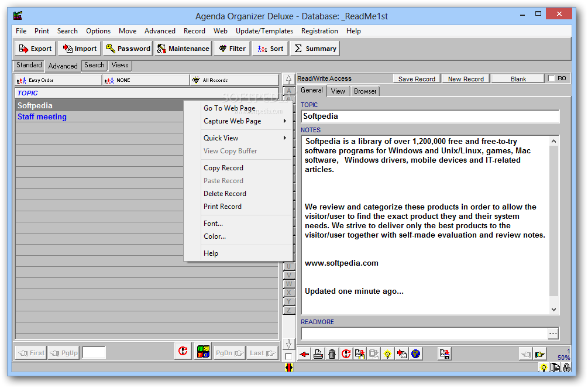Click the up arrow above alphabet index
This screenshot has height=388, width=588.
coord(288,79)
